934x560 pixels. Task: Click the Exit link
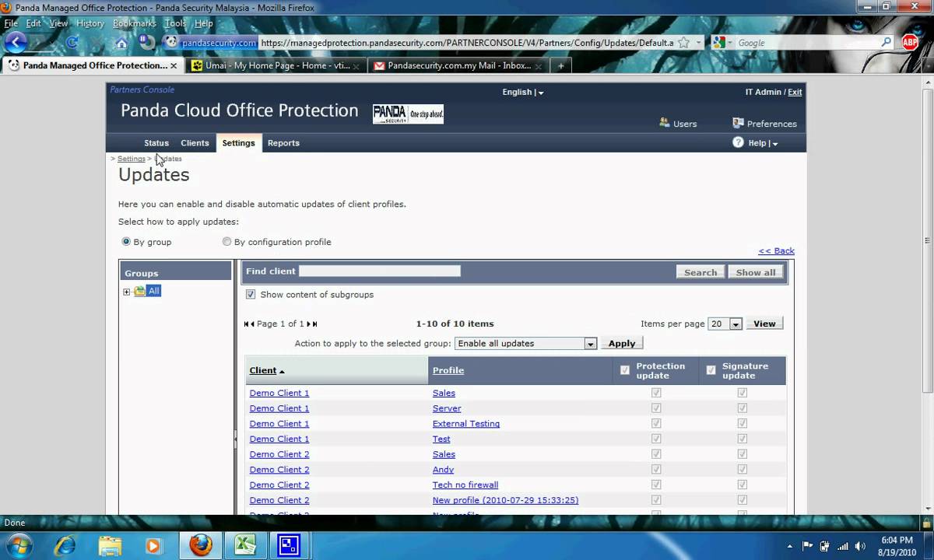pyautogui.click(x=795, y=92)
